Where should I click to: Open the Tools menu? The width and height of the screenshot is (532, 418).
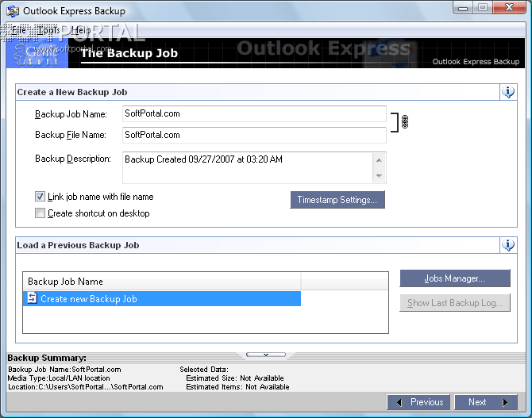(x=48, y=30)
